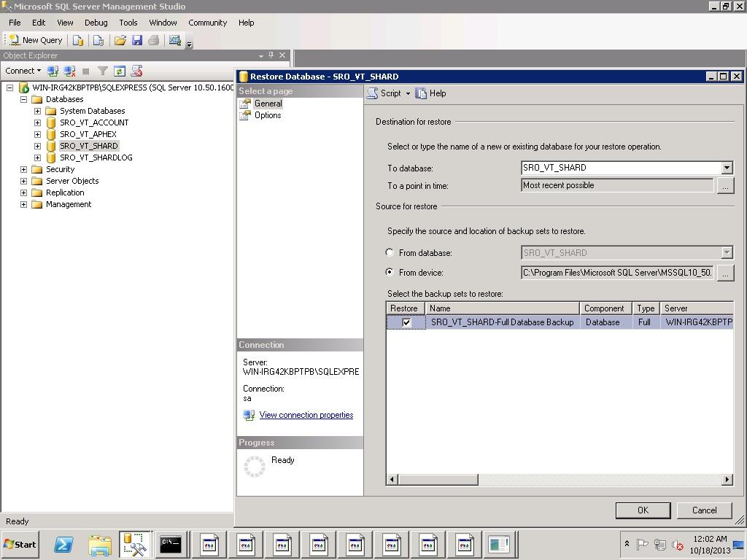Click browse button for From device path
The height and width of the screenshot is (560, 747).
pos(725,273)
